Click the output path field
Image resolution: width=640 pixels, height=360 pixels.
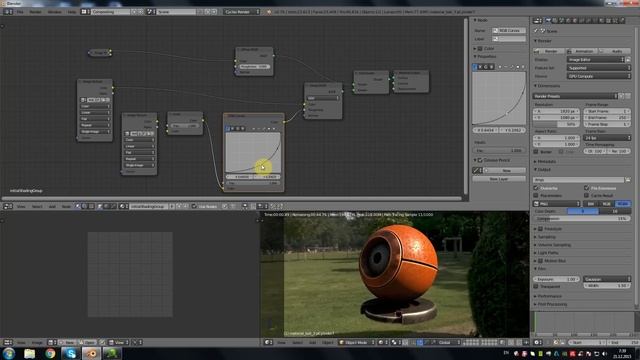point(578,180)
